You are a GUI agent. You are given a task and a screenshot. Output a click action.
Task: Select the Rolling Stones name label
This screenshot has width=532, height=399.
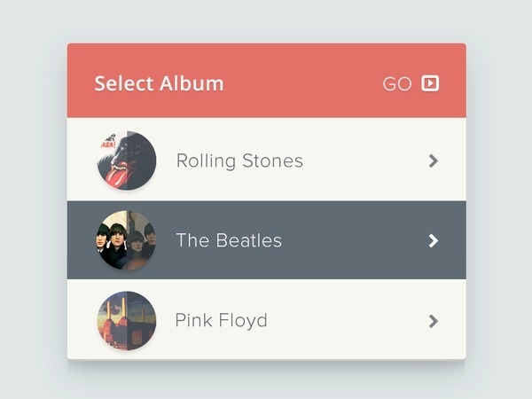(239, 160)
